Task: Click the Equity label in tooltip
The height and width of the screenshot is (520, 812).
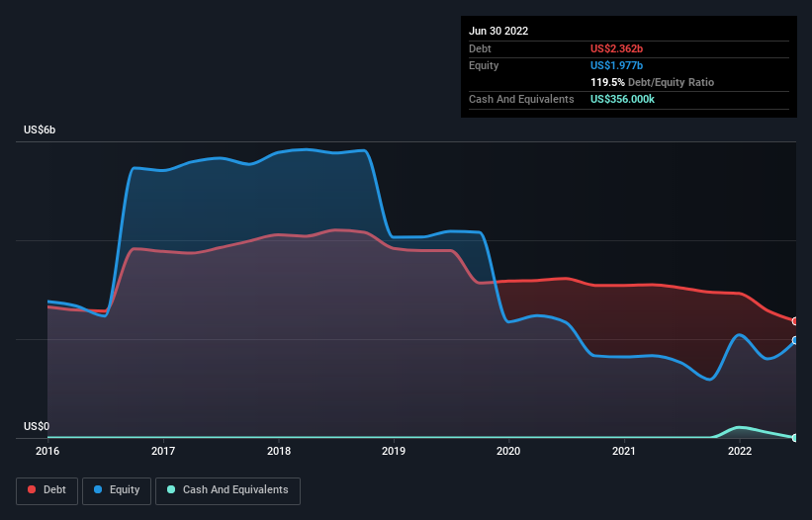Action: [x=484, y=65]
